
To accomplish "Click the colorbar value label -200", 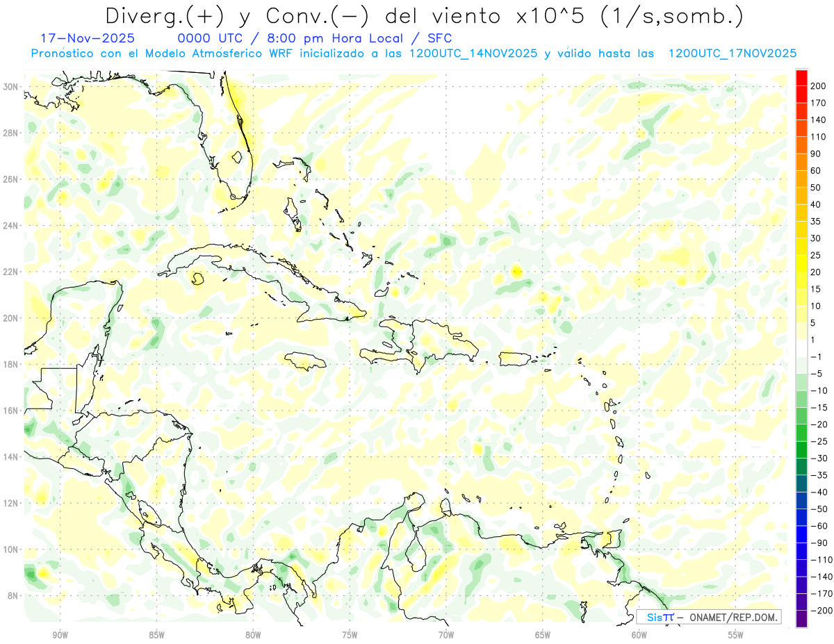I will (821, 610).
